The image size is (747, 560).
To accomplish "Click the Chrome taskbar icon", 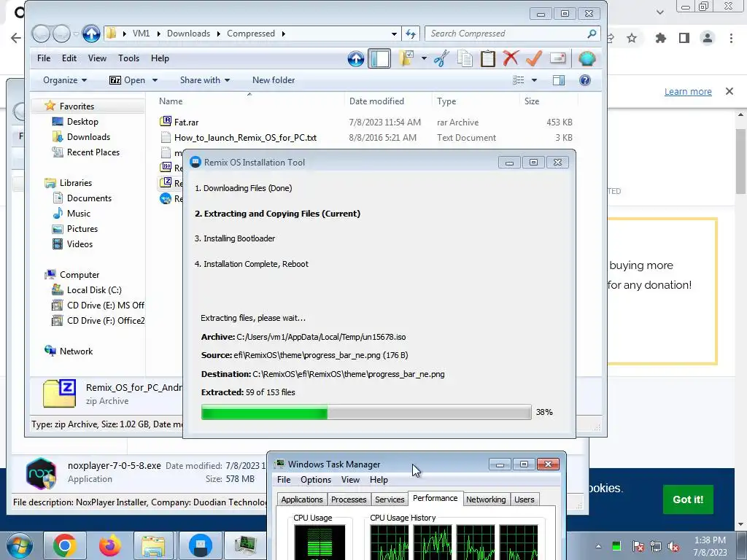I will coord(65,545).
